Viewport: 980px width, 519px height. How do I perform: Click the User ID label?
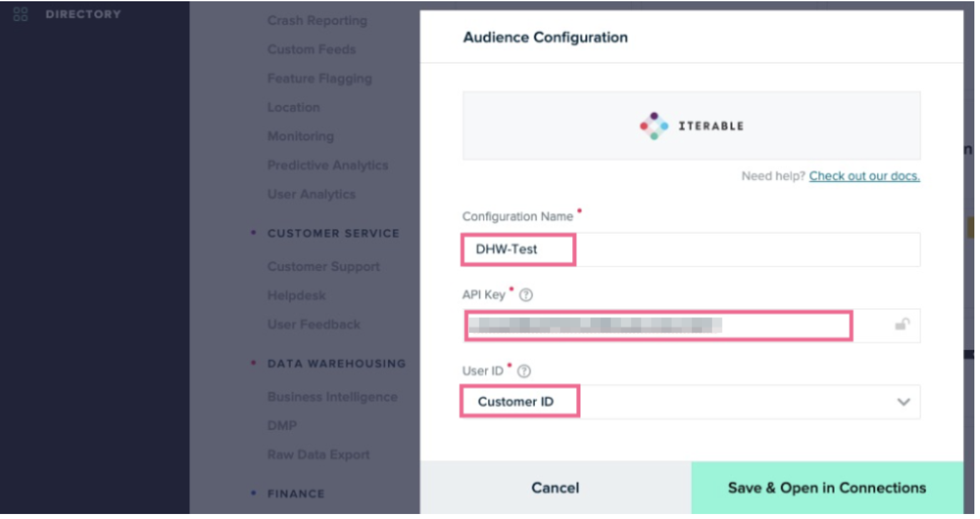(x=482, y=371)
